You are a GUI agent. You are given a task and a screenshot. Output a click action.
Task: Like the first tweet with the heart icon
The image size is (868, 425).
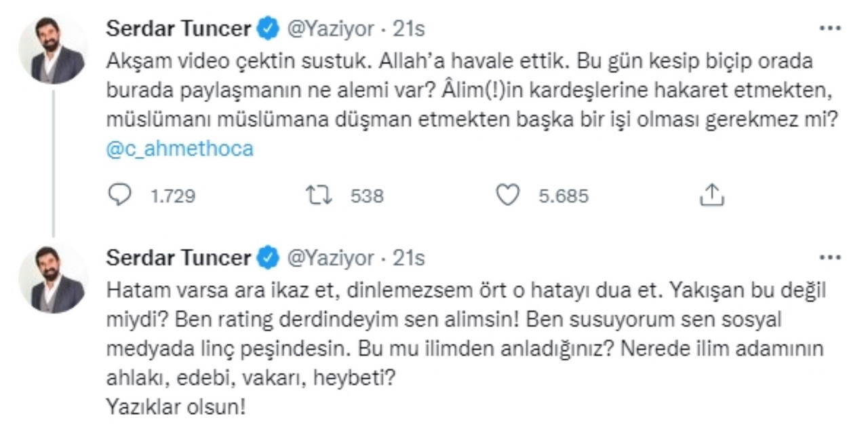pos(508,196)
